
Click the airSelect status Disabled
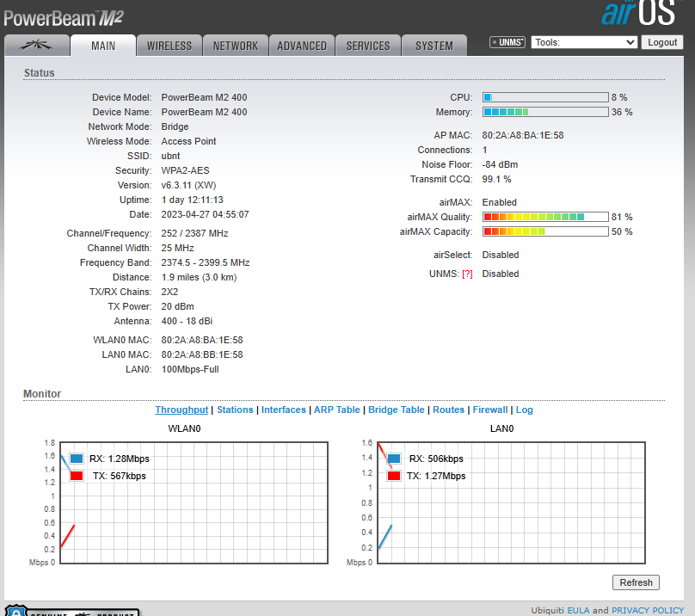(x=501, y=255)
